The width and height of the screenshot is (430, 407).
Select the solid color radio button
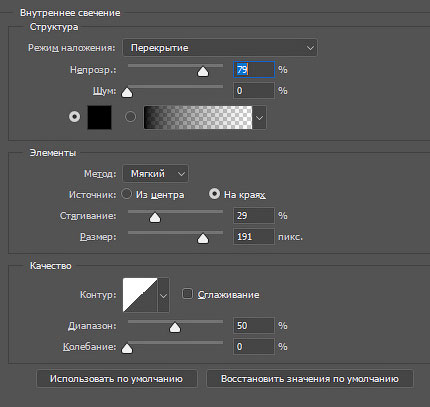pyautogui.click(x=74, y=117)
